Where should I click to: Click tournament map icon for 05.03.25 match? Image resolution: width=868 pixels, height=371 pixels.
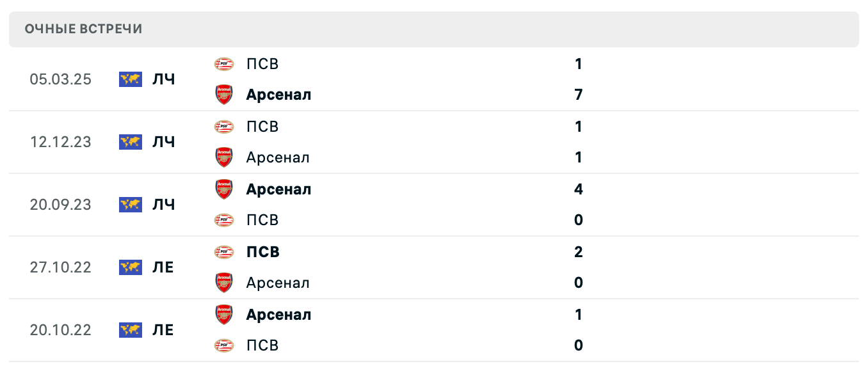point(131,79)
